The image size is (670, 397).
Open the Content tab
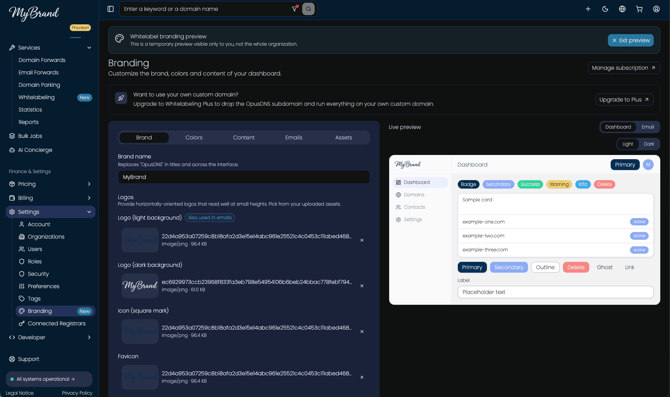[x=244, y=138]
